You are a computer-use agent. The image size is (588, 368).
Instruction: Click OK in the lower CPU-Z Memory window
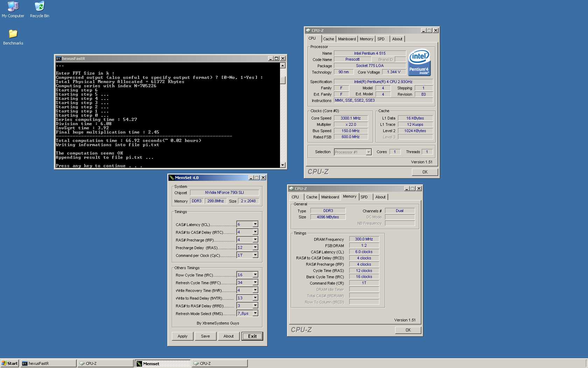[x=408, y=330]
